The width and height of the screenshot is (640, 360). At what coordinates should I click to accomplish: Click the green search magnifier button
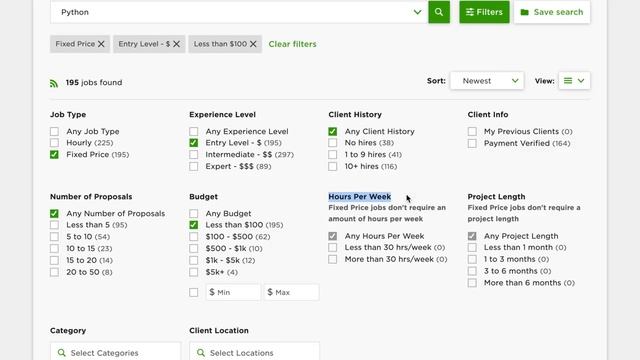[x=439, y=12]
